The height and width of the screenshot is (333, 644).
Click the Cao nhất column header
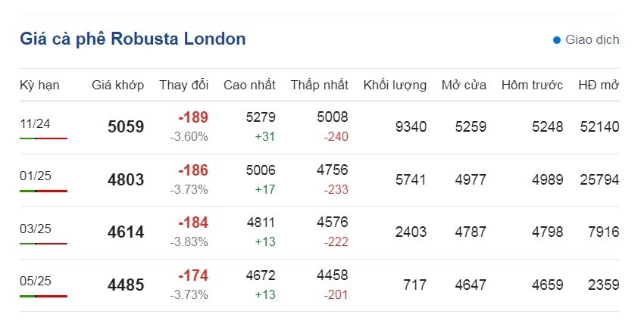(x=249, y=85)
